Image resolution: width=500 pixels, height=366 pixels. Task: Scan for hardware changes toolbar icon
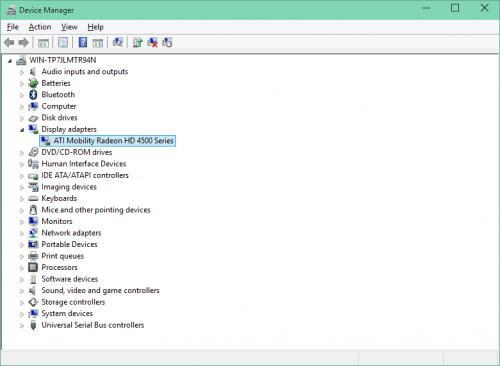click(x=118, y=42)
